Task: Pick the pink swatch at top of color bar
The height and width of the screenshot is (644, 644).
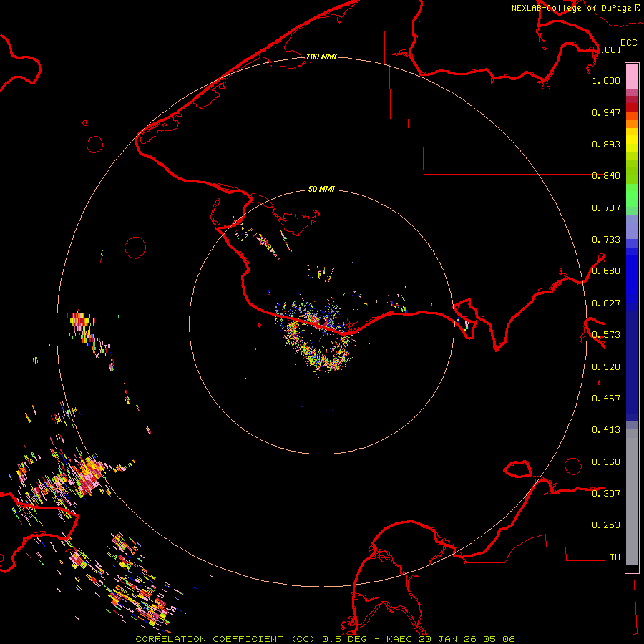Action: pyautogui.click(x=632, y=74)
